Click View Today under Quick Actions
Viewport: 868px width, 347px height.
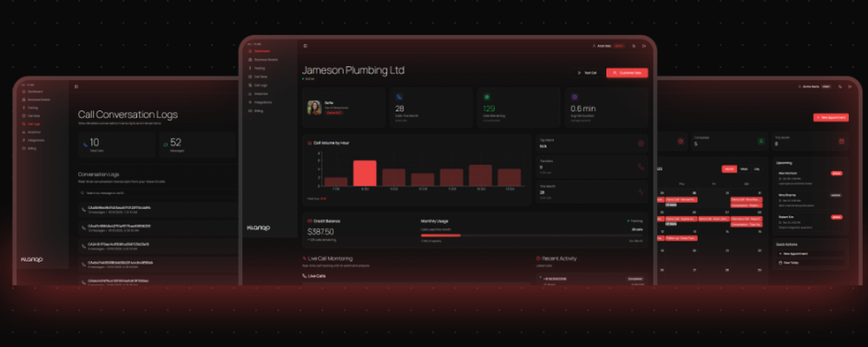810,262
